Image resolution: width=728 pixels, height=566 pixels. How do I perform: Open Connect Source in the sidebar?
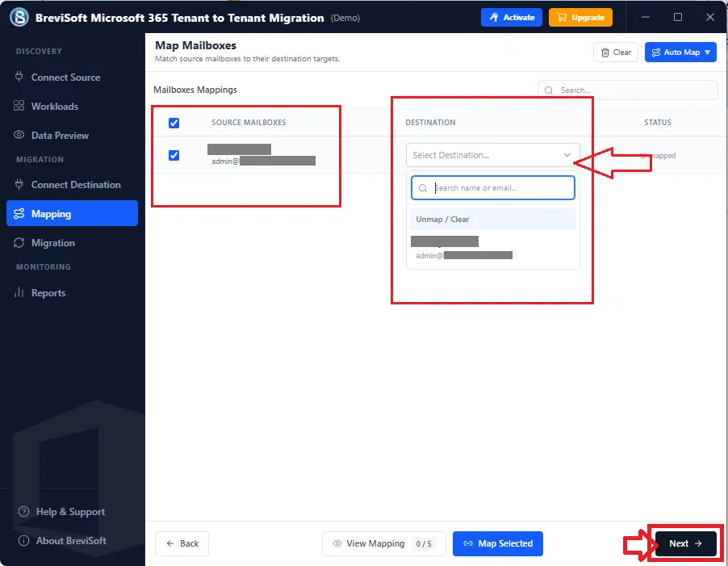pos(72,77)
